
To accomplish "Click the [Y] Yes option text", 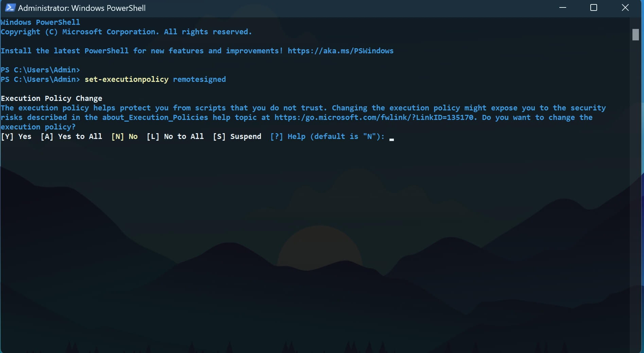I will tap(16, 137).
